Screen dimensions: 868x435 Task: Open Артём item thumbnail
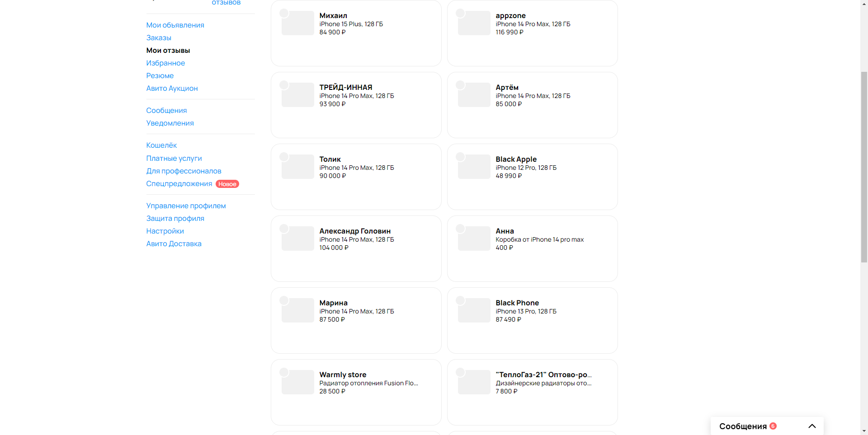pyautogui.click(x=474, y=95)
